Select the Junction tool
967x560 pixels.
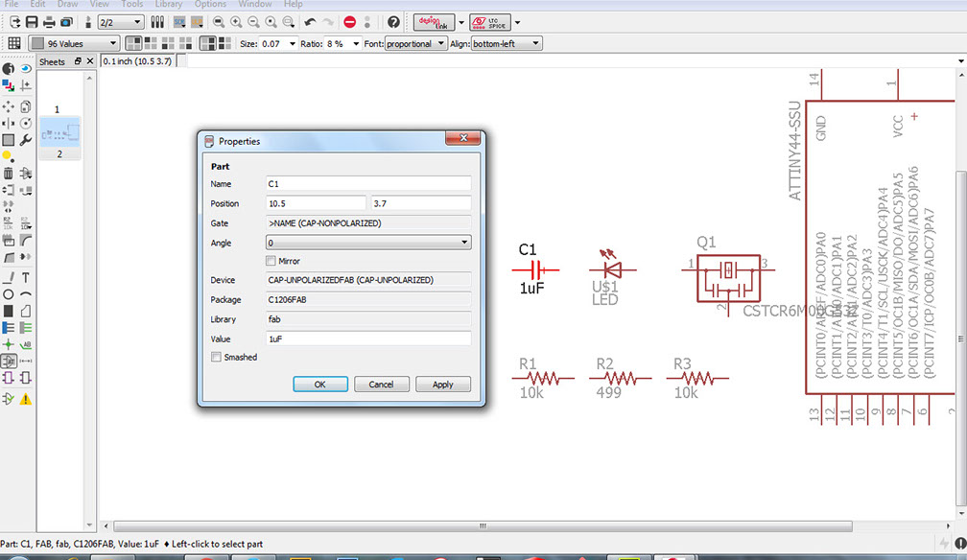[x=8, y=344]
